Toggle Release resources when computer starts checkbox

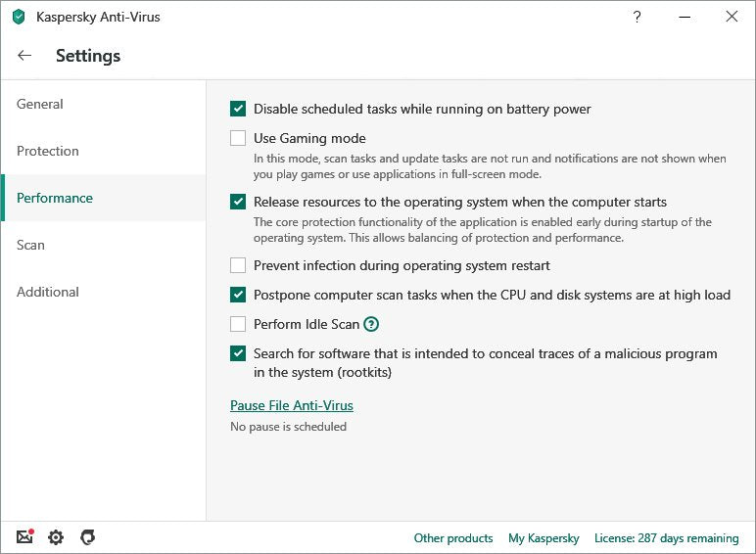click(238, 202)
